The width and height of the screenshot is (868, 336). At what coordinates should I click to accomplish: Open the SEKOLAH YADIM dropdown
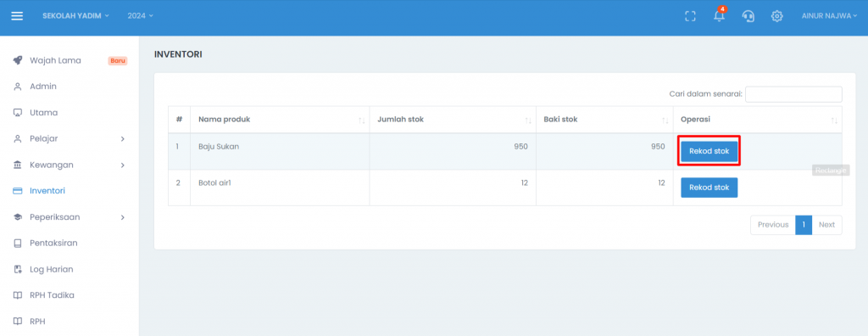75,15
